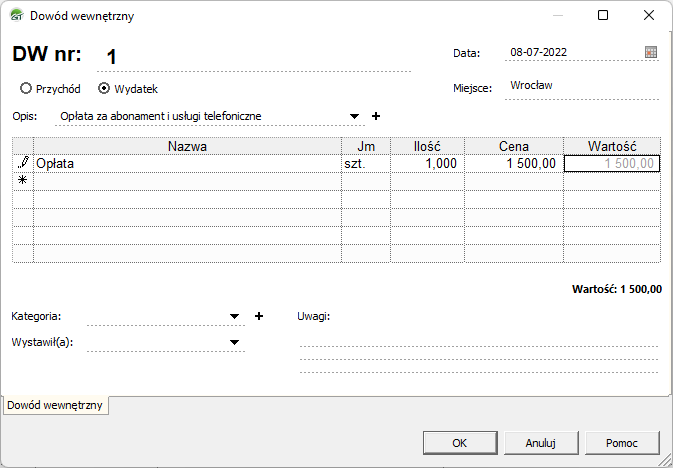Click the Anuluj button
Screen dimensions: 673x468
pos(541,443)
